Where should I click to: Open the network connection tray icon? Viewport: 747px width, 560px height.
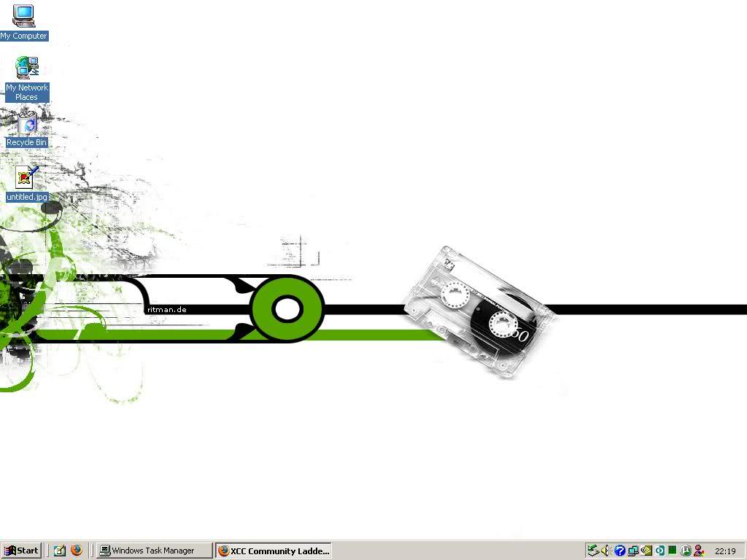pos(632,551)
